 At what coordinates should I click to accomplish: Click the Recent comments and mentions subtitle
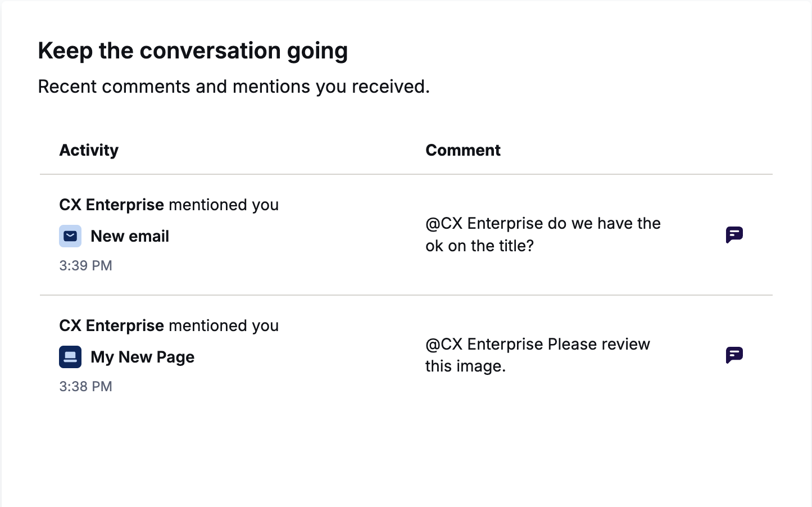pos(234,87)
